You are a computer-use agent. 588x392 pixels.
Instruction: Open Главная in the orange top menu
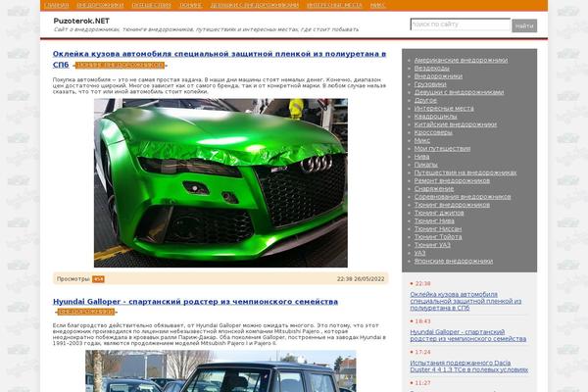click(x=57, y=5)
